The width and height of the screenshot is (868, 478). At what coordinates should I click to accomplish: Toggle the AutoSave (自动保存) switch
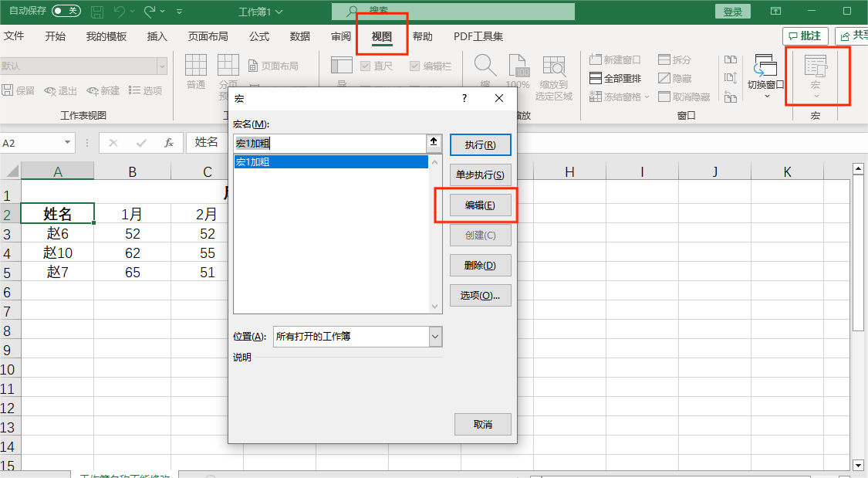pos(66,11)
